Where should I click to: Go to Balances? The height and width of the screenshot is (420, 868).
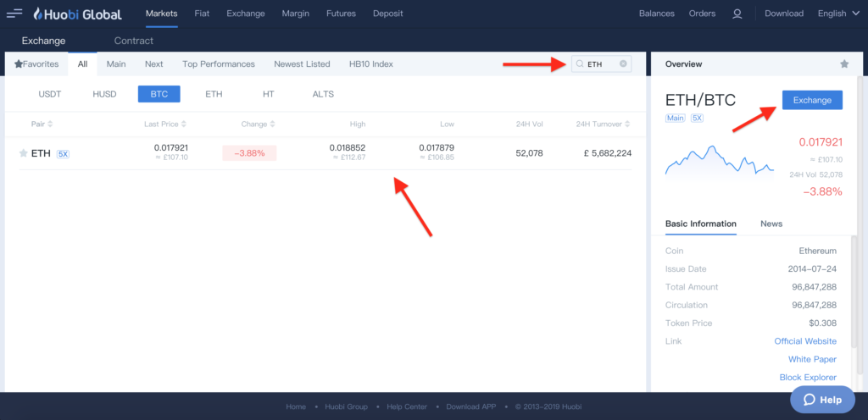pyautogui.click(x=657, y=14)
